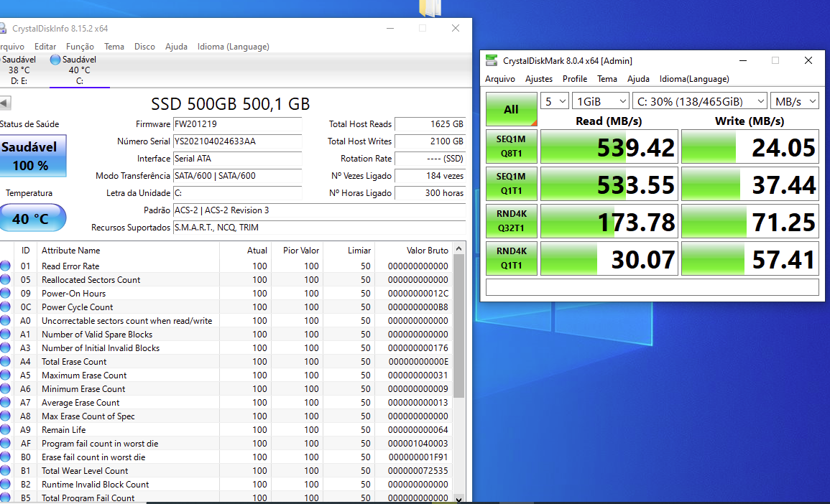The height and width of the screenshot is (504, 830).
Task: Open Idioma(Language) menu in CrystalDiskMark
Action: click(694, 79)
